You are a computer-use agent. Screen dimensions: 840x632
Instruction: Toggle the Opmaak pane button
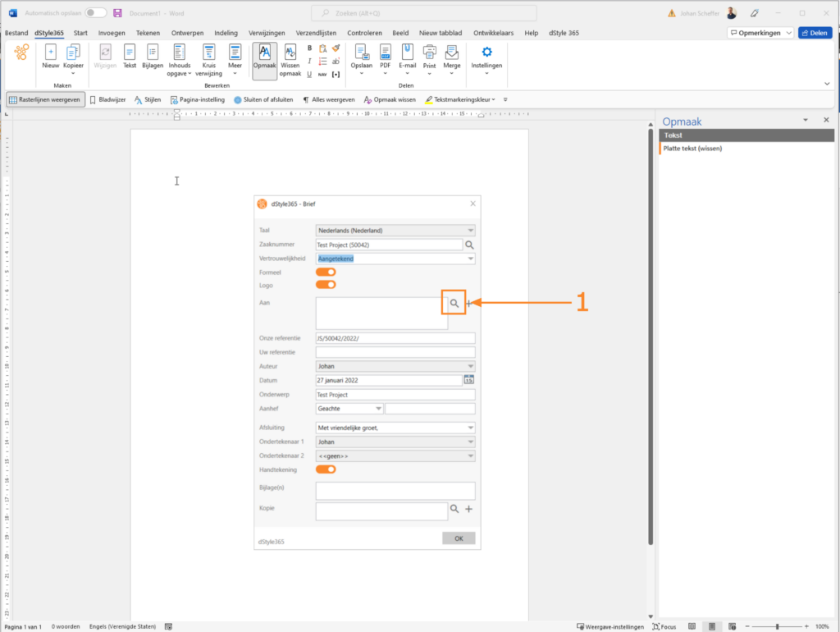(x=265, y=61)
